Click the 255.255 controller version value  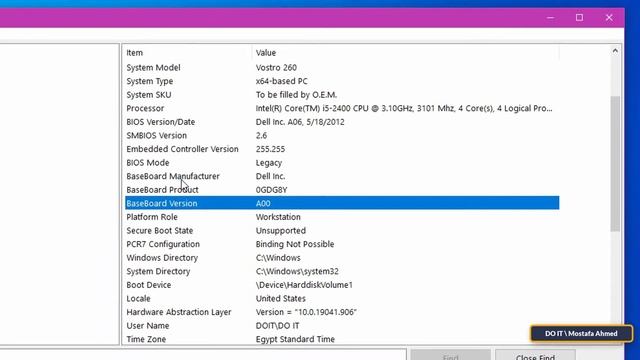pyautogui.click(x=270, y=149)
